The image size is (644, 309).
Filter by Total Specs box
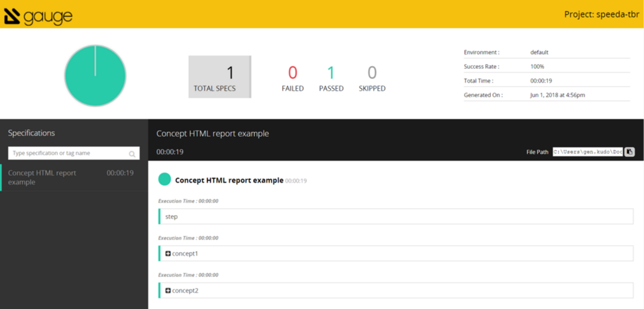(220, 77)
